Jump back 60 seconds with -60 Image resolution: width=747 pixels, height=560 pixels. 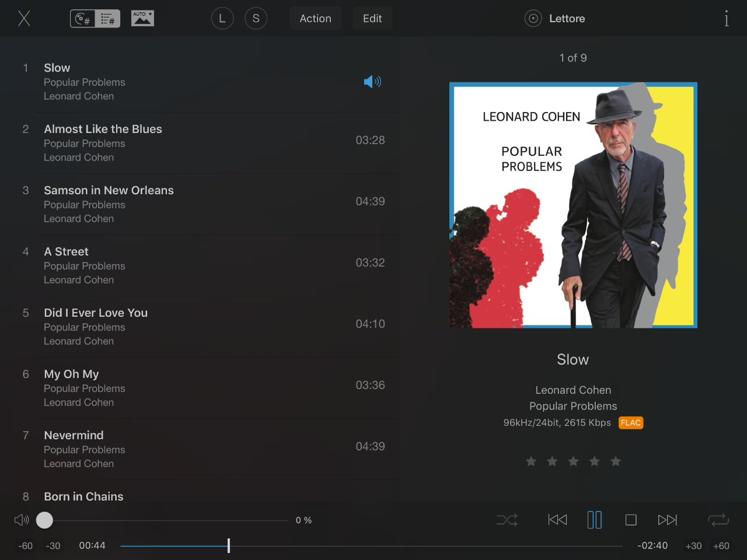coord(26,546)
